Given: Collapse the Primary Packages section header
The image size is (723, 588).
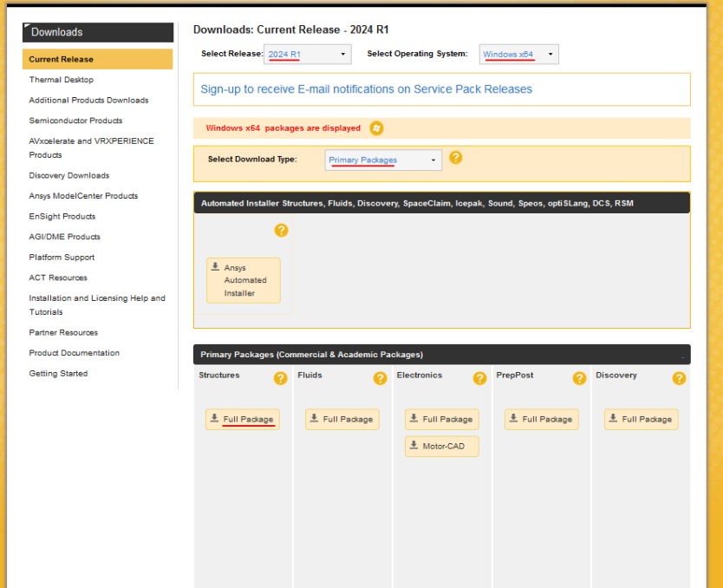Looking at the screenshot, I should 682,356.
